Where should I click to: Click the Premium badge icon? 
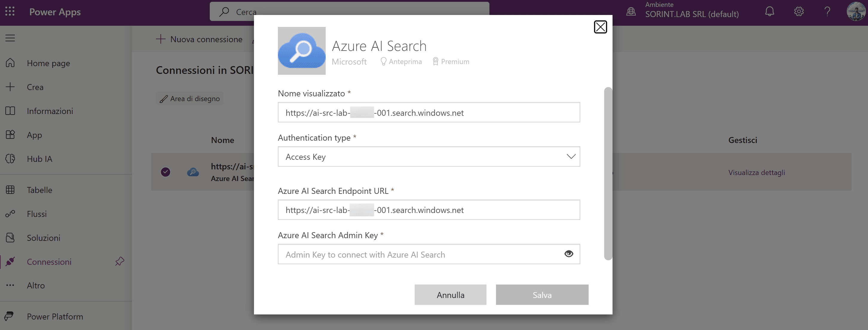(x=435, y=61)
